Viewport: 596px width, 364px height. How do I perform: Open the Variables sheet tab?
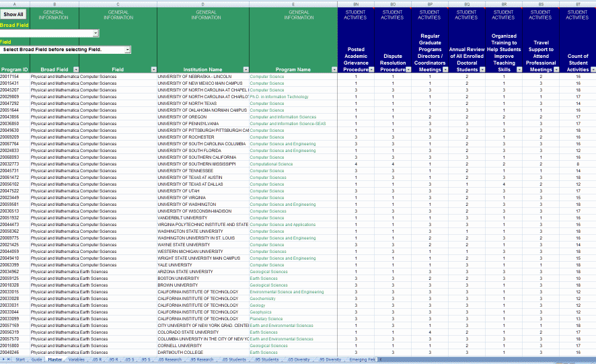coord(77,359)
